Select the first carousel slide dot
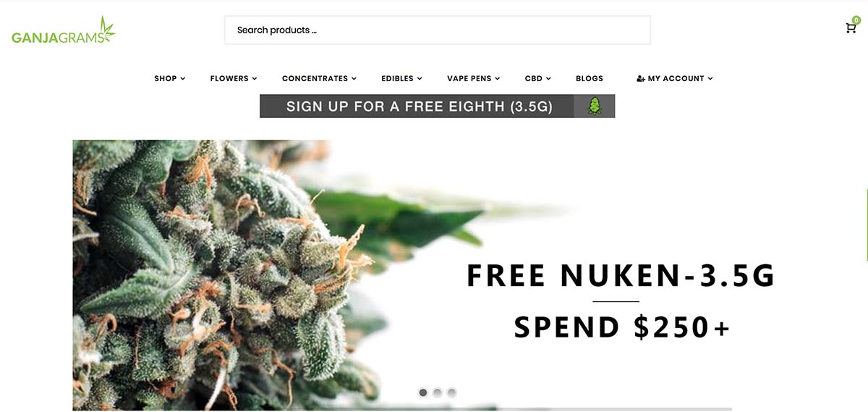This screenshot has width=868, height=412. 423,392
